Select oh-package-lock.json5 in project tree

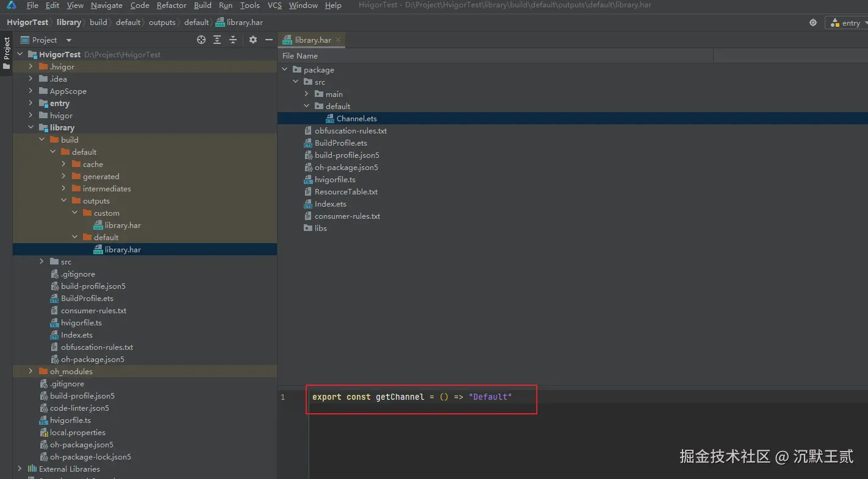pyautogui.click(x=90, y=456)
